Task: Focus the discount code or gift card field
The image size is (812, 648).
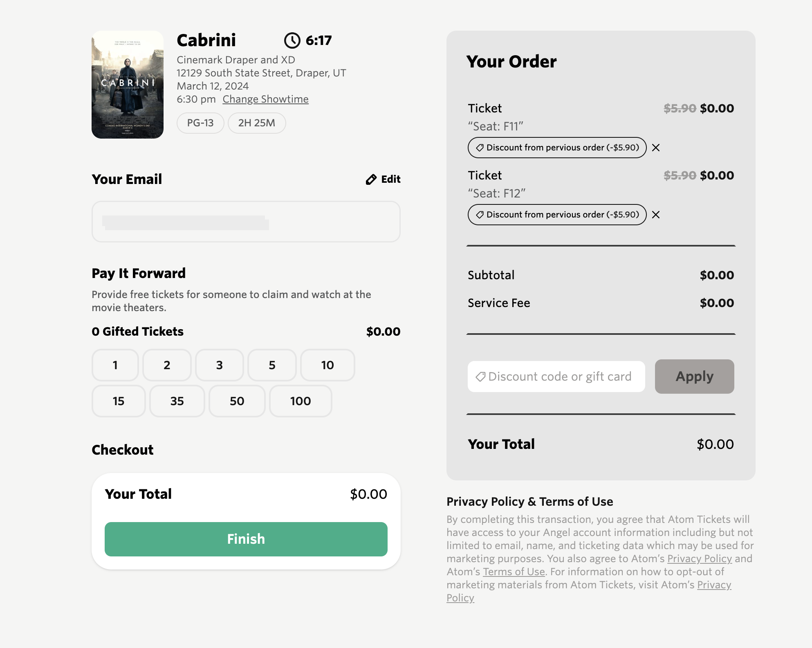Action: point(560,377)
